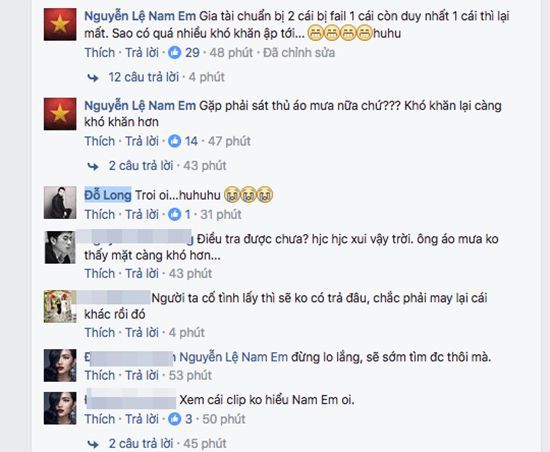Click reply arrow icon beside '12 câu trả lời'
The width and height of the screenshot is (550, 452).
[93, 77]
